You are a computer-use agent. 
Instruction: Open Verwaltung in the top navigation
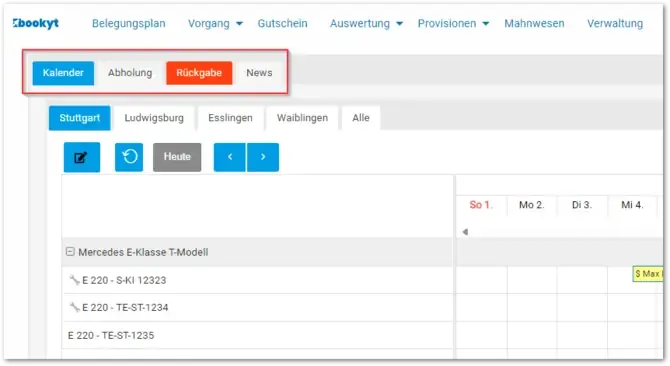tap(615, 23)
